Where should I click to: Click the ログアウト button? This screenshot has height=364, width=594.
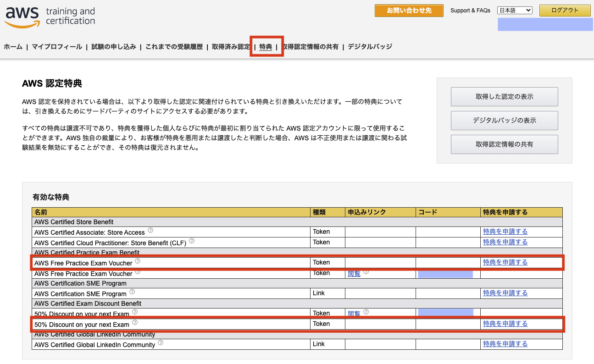click(x=565, y=11)
